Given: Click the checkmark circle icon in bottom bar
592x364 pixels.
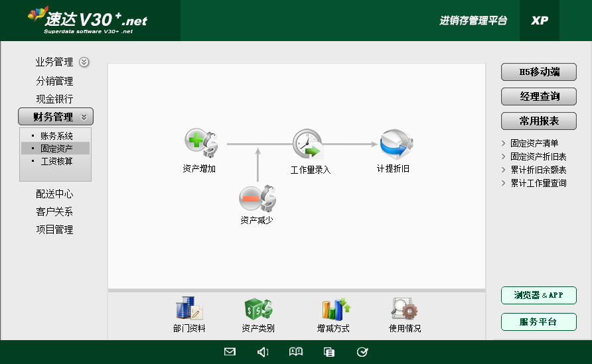Looking at the screenshot, I should pyautogui.click(x=362, y=352).
